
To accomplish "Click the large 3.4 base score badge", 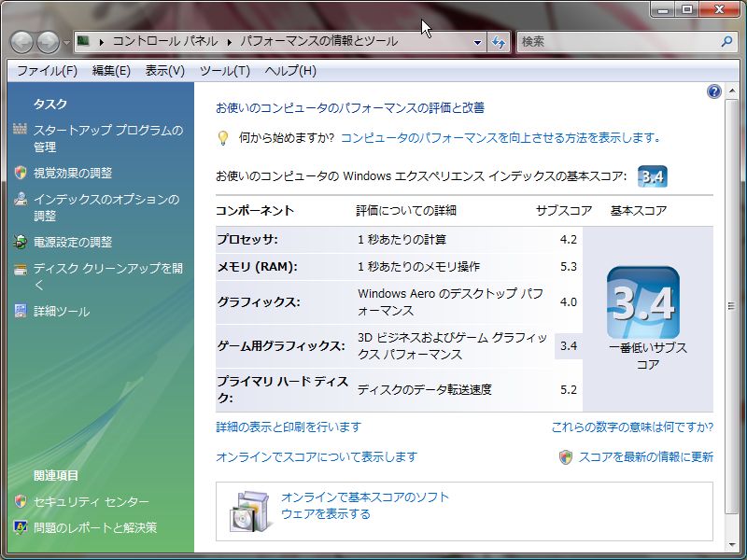I will click(643, 302).
